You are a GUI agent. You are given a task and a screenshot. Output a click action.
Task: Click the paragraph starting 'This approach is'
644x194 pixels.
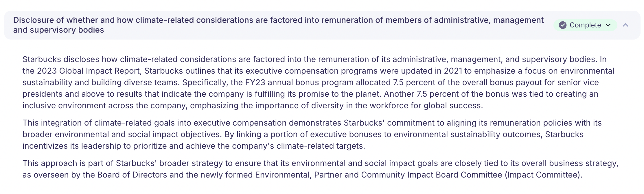pos(320,169)
